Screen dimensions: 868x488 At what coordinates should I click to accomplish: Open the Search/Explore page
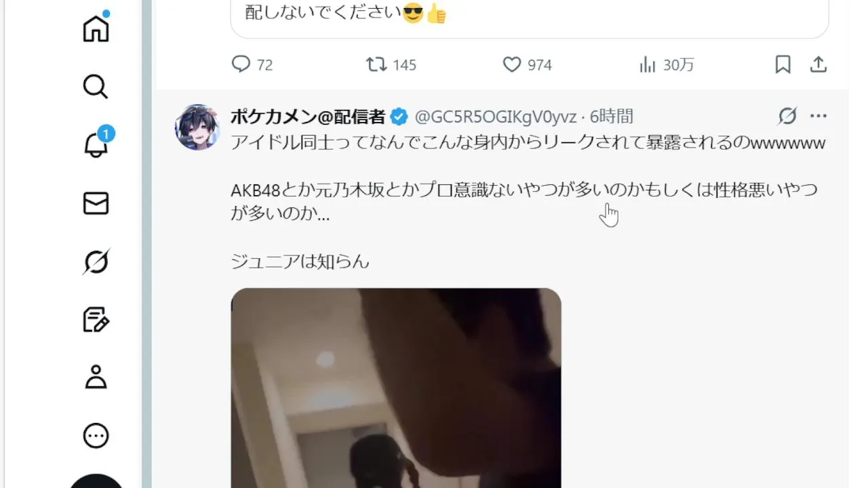pos(96,87)
